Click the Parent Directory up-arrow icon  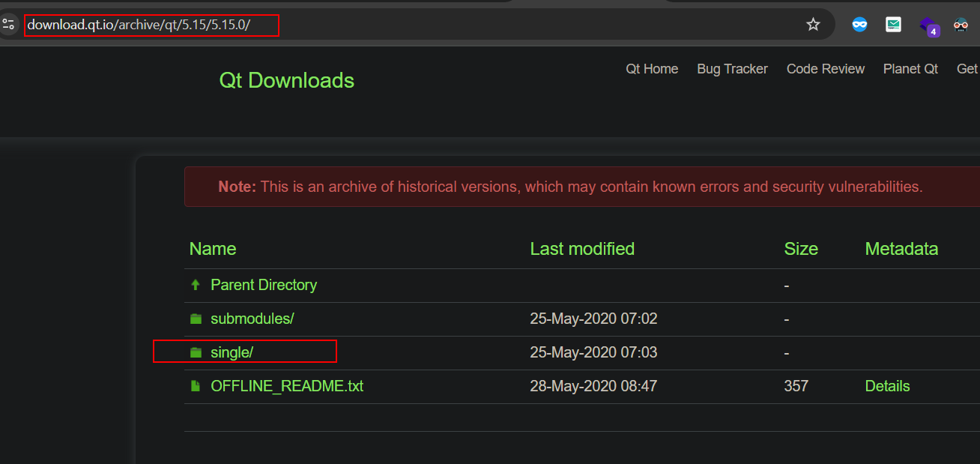point(196,285)
